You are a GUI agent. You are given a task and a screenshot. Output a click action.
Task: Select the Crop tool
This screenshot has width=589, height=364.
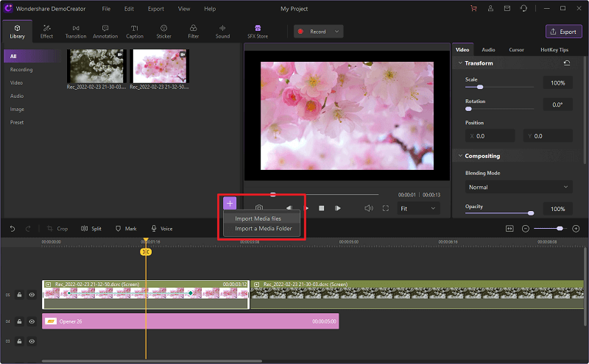tap(57, 229)
